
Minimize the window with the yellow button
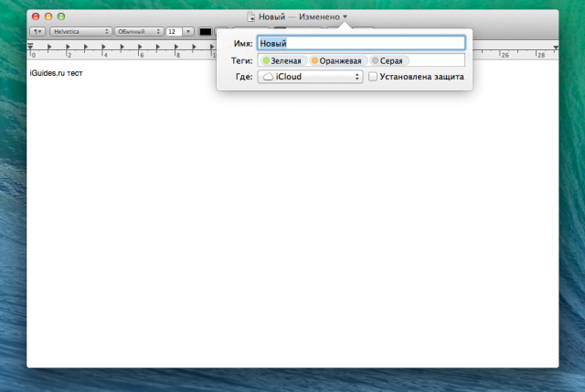pyautogui.click(x=48, y=16)
